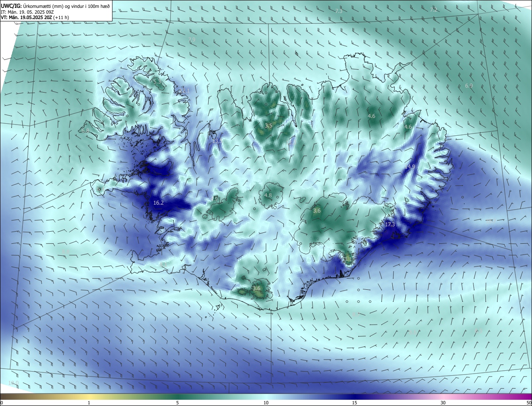Click the 3.6 value on the large southeastern ice cap
Image resolution: width=532 pixels, height=406 pixels.
317,211
